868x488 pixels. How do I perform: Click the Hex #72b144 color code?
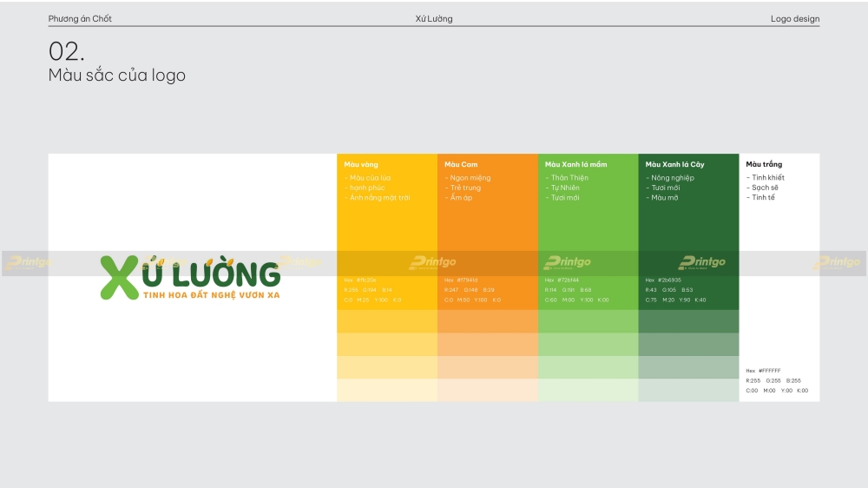click(x=562, y=280)
